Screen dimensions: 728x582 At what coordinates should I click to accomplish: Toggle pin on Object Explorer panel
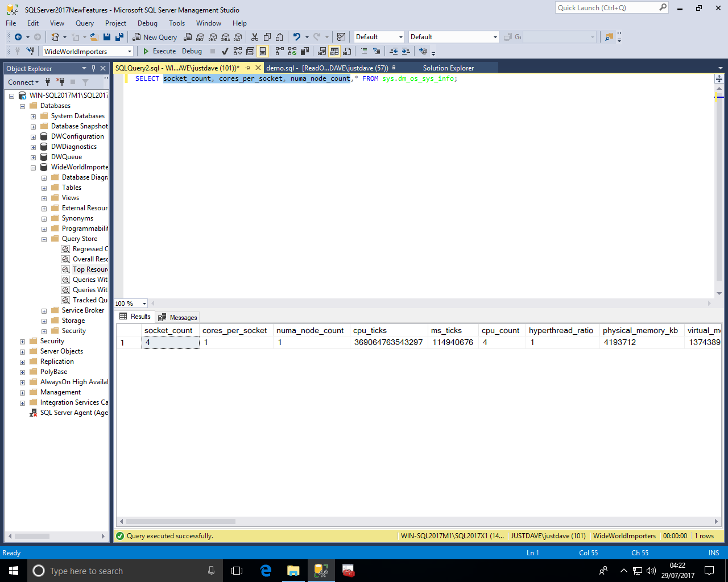click(94, 68)
